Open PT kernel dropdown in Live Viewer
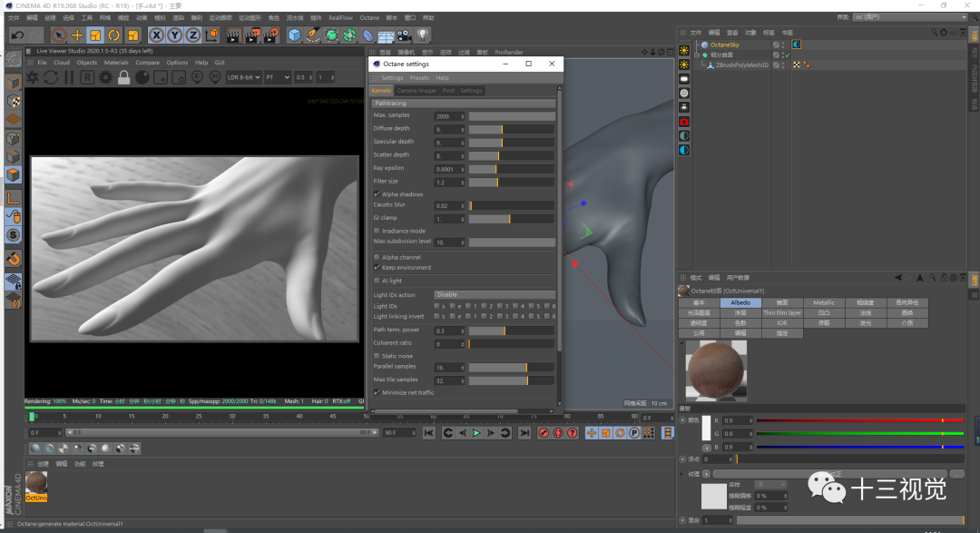Viewport: 980px width, 533px height. tap(278, 77)
